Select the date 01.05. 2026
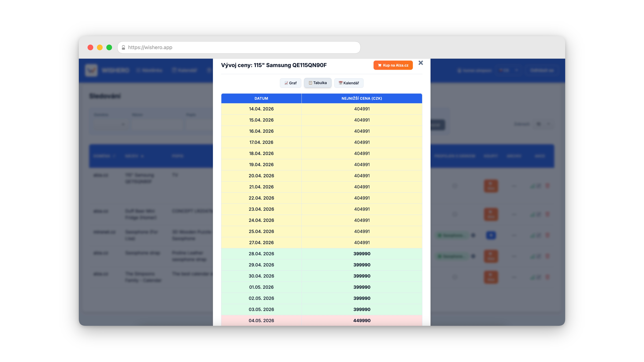 (x=261, y=287)
